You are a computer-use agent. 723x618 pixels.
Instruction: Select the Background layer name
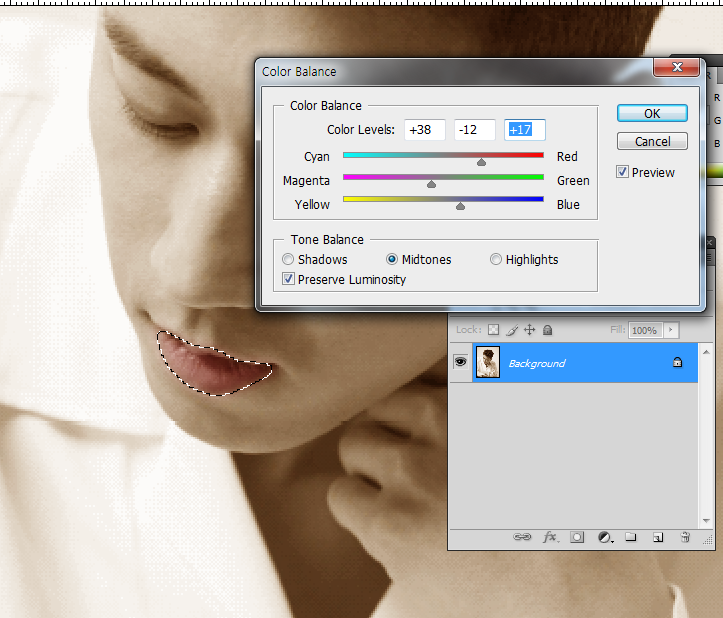[537, 363]
